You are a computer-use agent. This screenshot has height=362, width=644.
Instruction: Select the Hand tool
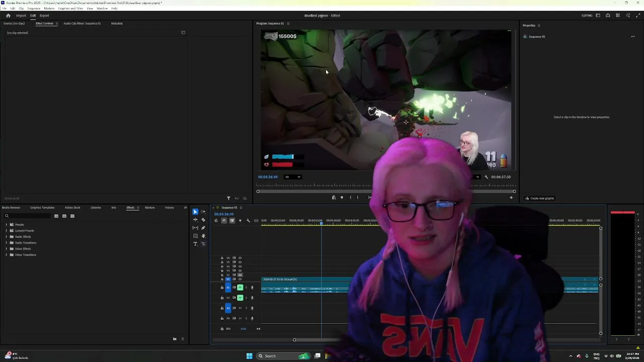click(203, 236)
